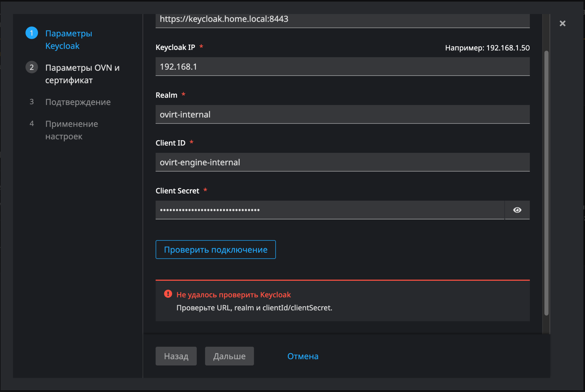Click the red error exclamation icon
585x392 pixels.
pos(168,294)
